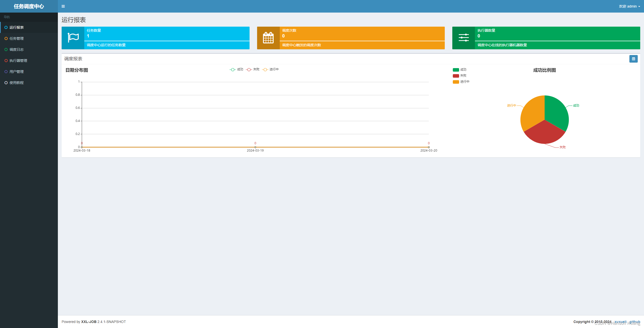Click the circle icon beside 执行器管理
Image resolution: width=644 pixels, height=328 pixels.
pyautogui.click(x=6, y=61)
